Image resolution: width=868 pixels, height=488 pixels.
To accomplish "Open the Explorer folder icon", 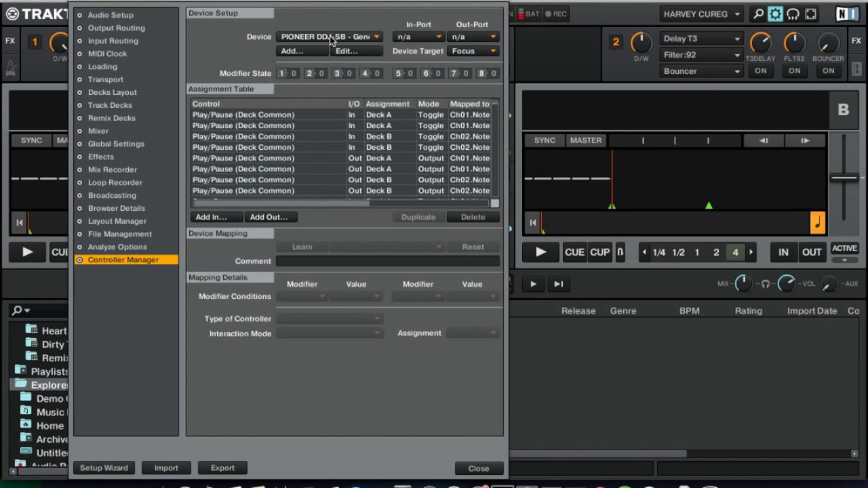I will [x=20, y=384].
